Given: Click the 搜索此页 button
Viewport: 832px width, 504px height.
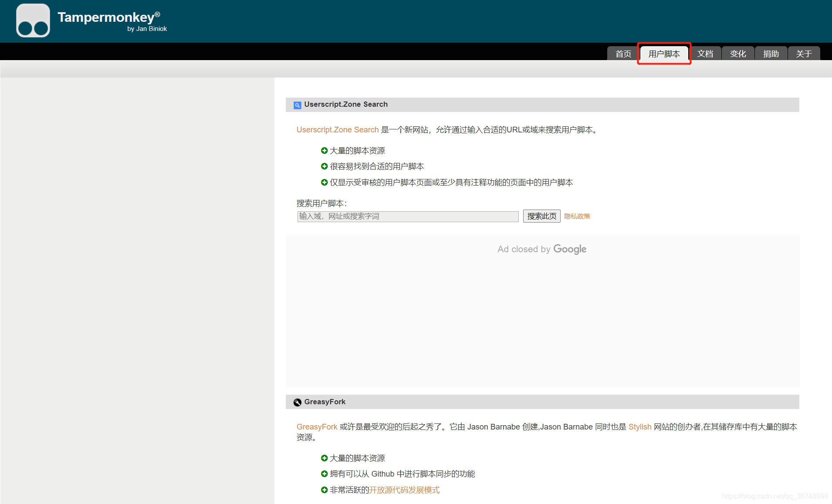Looking at the screenshot, I should (541, 216).
